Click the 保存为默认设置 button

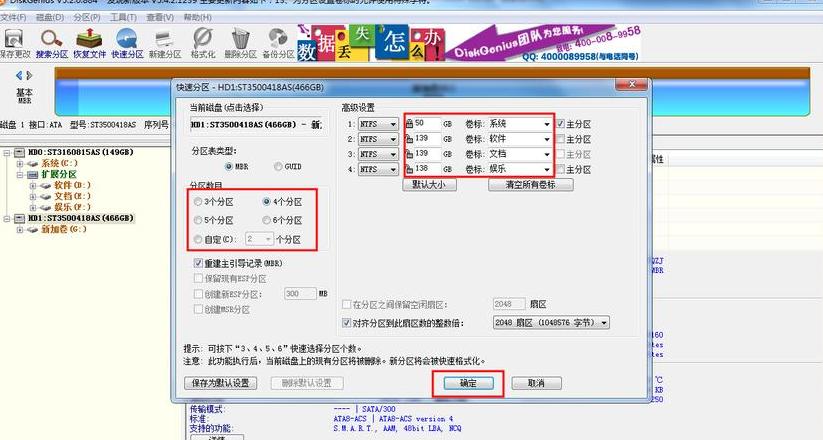(x=220, y=383)
